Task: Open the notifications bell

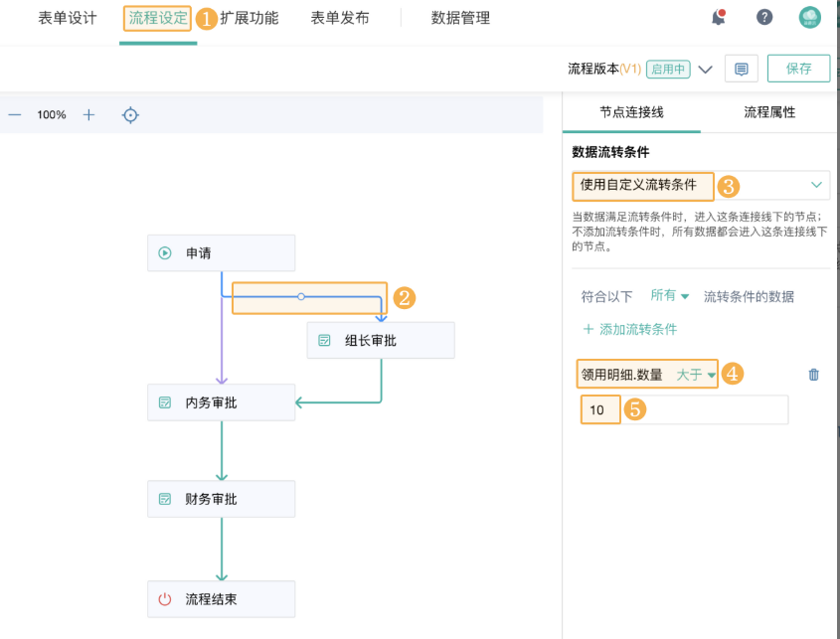Action: (x=719, y=17)
